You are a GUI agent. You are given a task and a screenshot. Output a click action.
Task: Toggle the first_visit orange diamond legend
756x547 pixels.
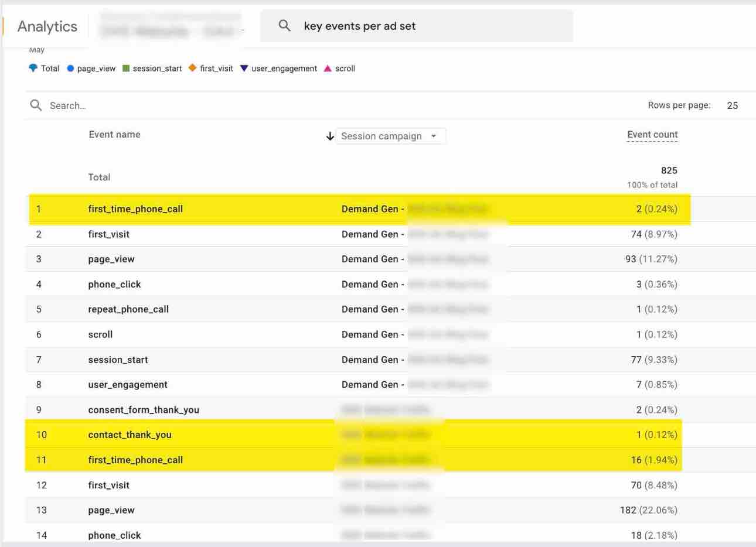click(192, 68)
